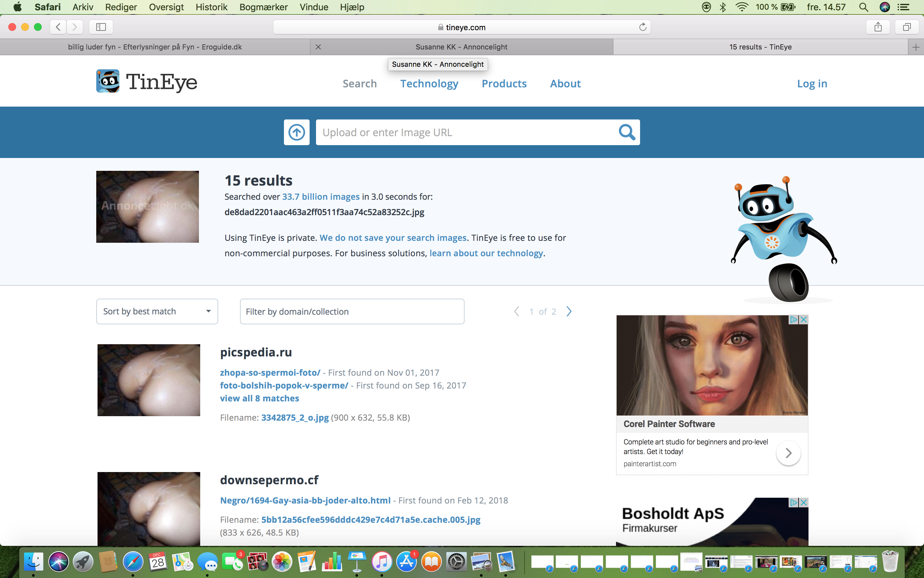Open the Historik menu
Image resolution: width=924 pixels, height=578 pixels.
click(211, 7)
